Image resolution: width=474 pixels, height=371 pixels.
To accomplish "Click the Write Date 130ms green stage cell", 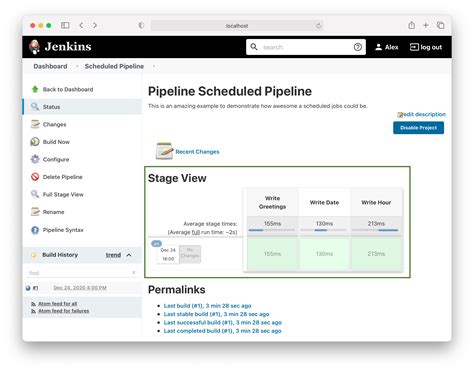I will (x=324, y=254).
